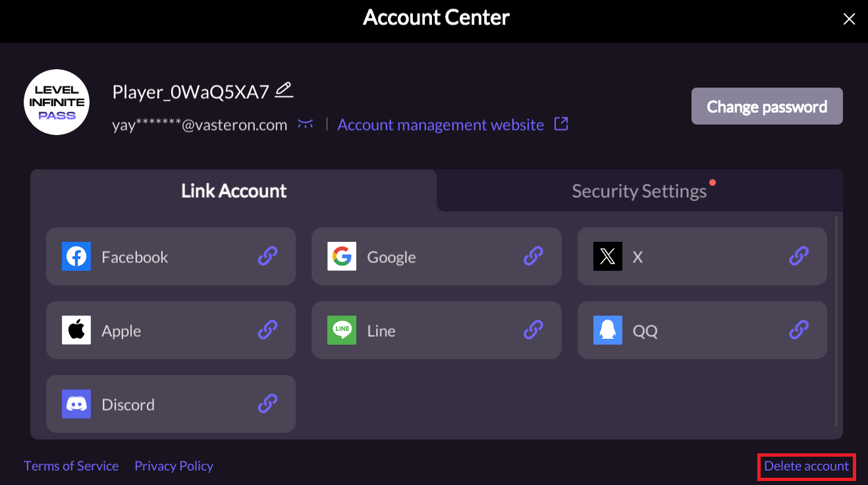Viewport: 868px width, 485px height.
Task: Link a Discord account
Action: click(x=267, y=404)
